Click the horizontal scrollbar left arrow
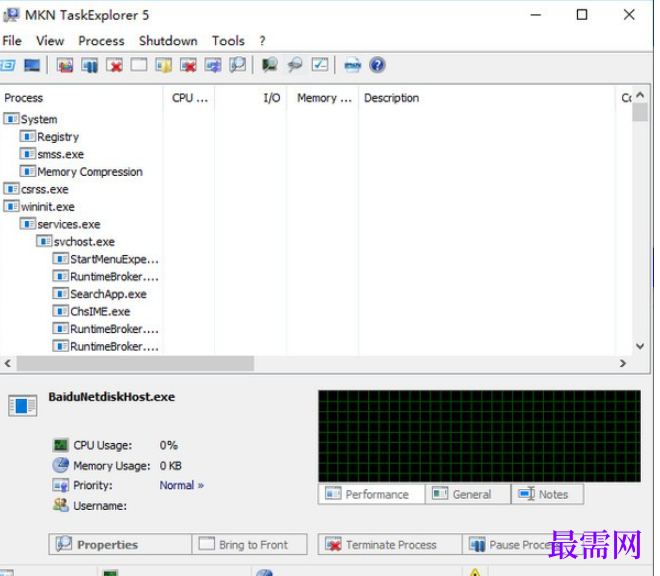This screenshot has width=660, height=576. tap(8, 363)
